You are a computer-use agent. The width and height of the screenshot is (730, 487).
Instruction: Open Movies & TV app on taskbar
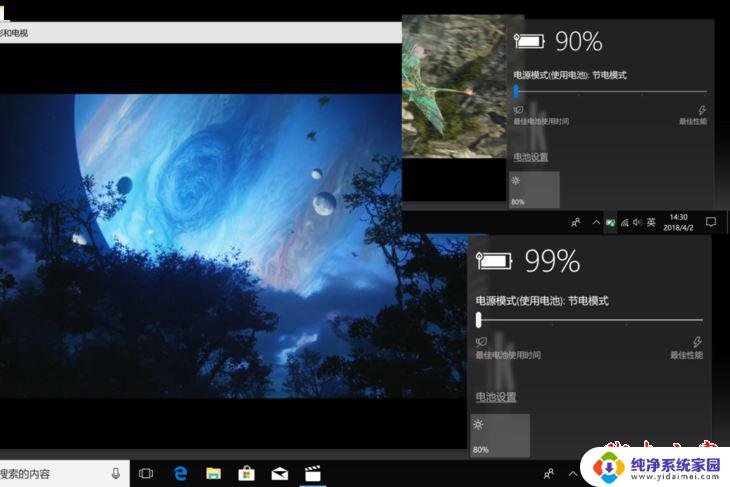click(313, 474)
